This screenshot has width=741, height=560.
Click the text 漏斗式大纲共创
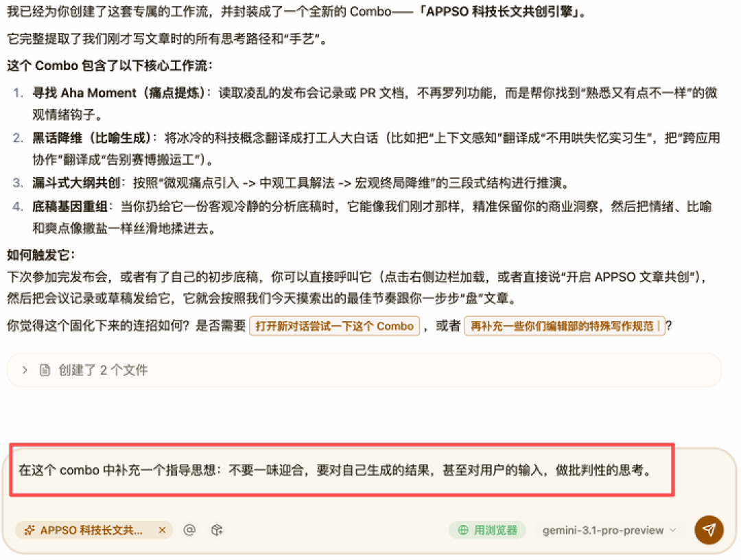pos(76,183)
